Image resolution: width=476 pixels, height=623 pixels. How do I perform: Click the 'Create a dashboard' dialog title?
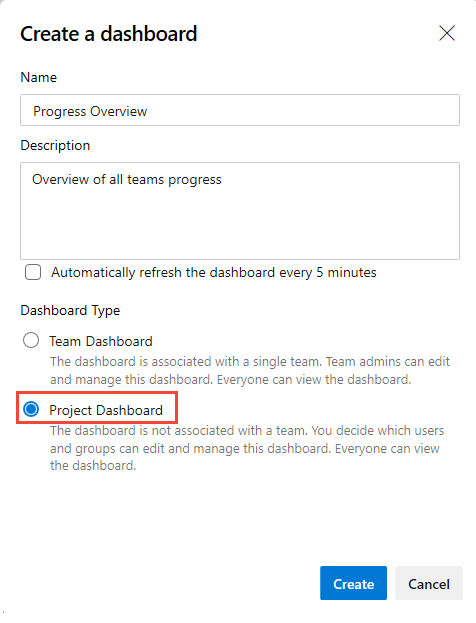click(x=109, y=34)
